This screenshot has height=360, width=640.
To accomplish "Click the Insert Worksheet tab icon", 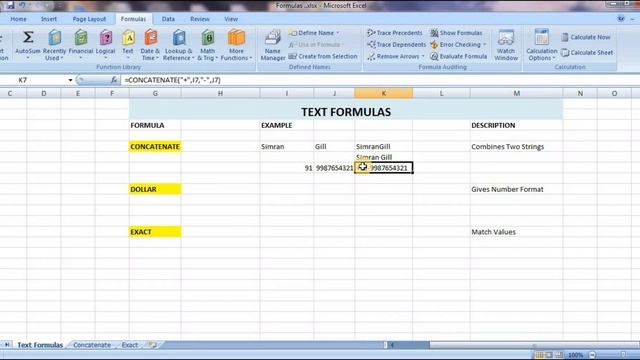I will click(153, 345).
